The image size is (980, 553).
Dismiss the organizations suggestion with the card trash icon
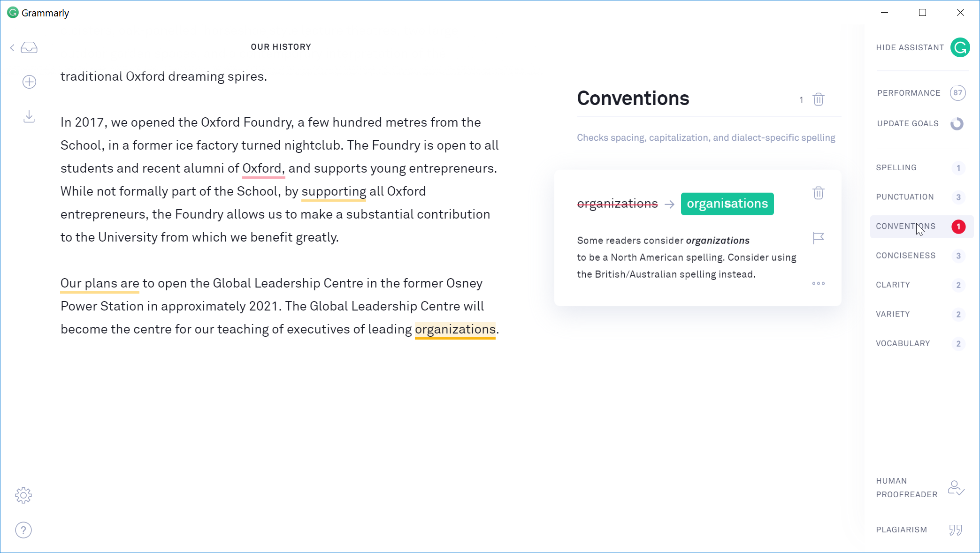pyautogui.click(x=819, y=193)
